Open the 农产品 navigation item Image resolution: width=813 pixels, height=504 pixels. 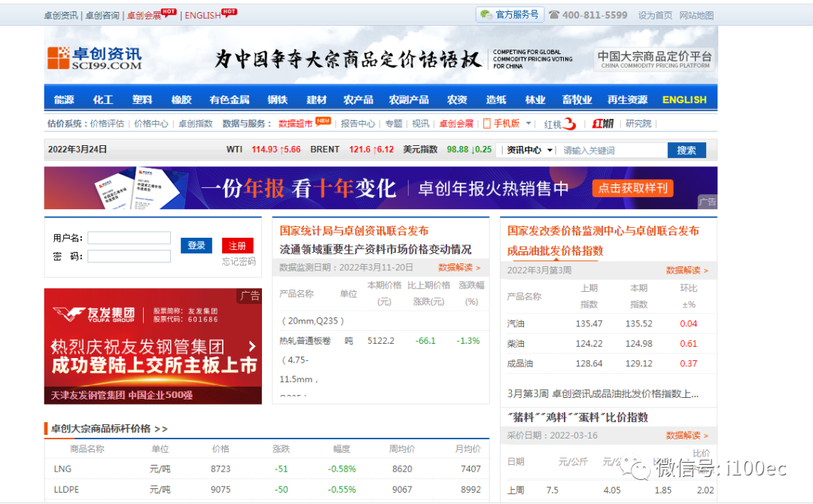(358, 99)
